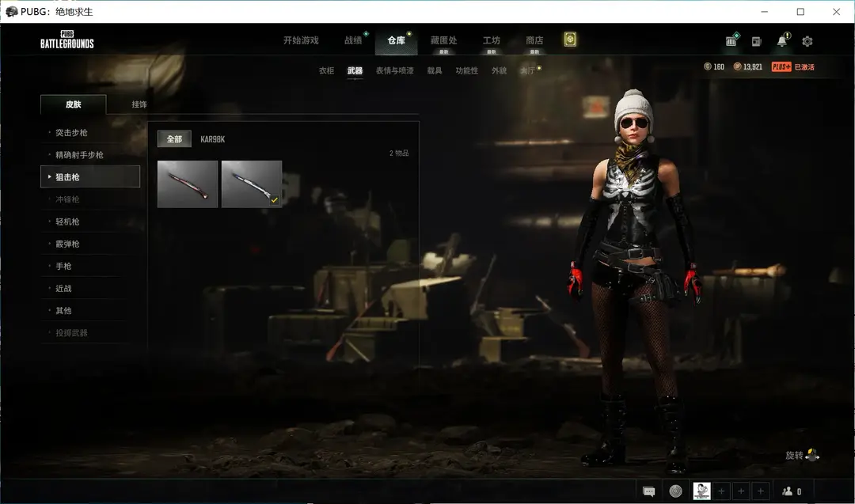Open the settings gear
Screen dimensions: 855x504
coord(807,41)
